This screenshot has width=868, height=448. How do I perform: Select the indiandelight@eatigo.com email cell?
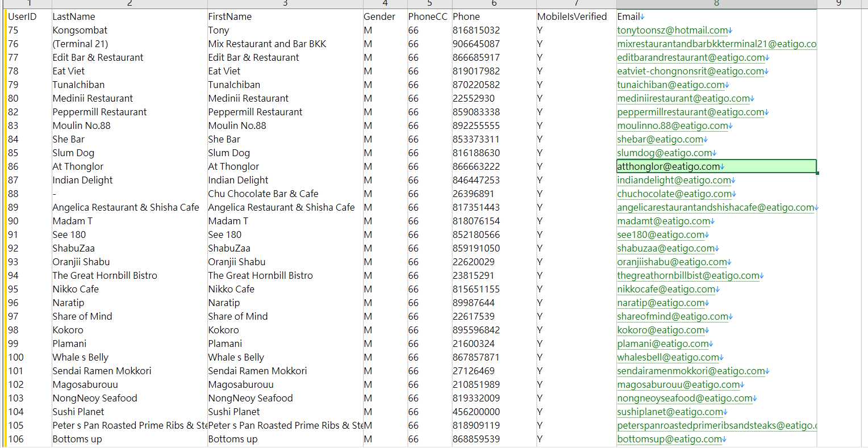(x=716, y=180)
